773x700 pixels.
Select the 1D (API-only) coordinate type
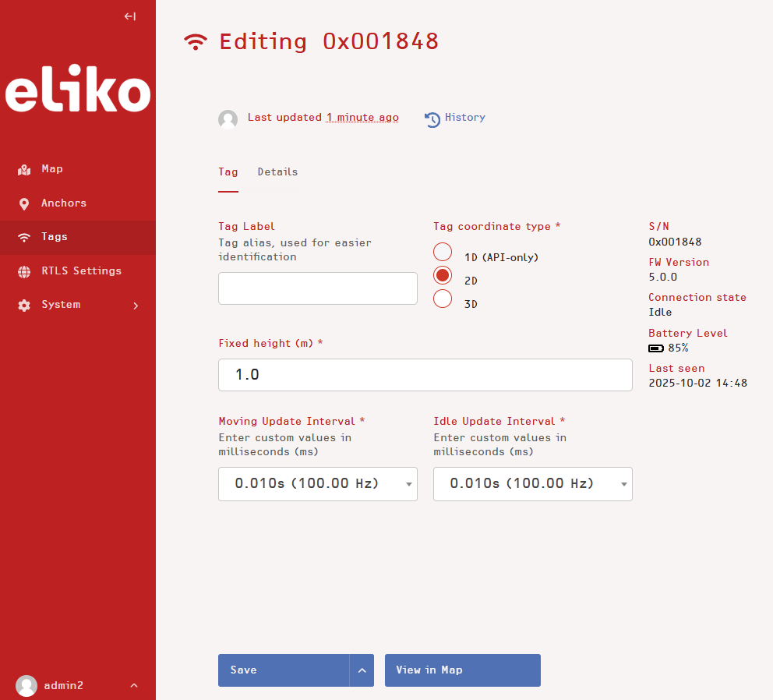(443, 252)
